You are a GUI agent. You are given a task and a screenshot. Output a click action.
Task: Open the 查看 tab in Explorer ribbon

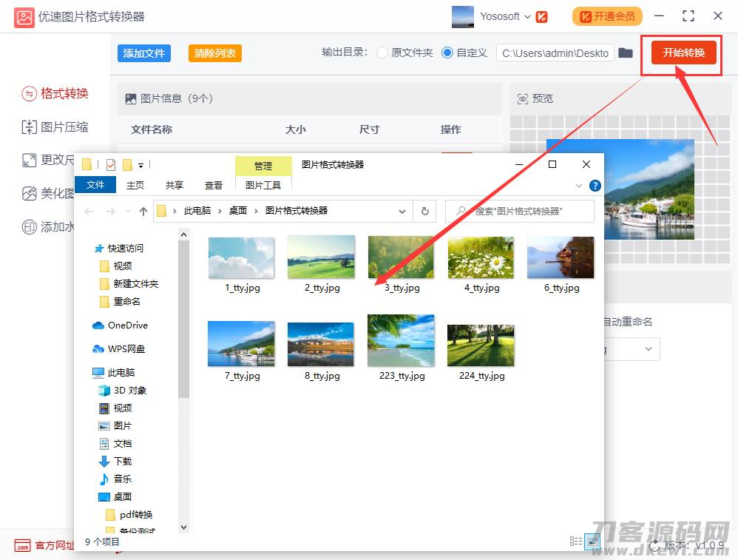[214, 186]
